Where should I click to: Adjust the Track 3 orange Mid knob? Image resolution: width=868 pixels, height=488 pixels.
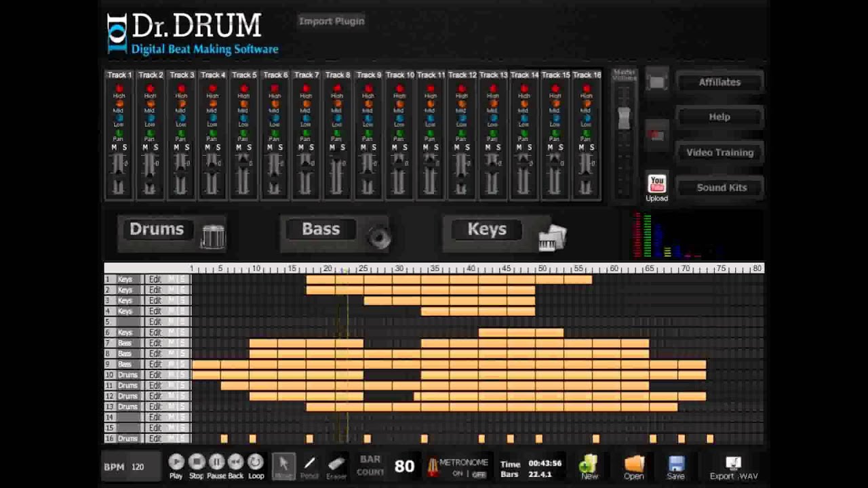tap(182, 103)
